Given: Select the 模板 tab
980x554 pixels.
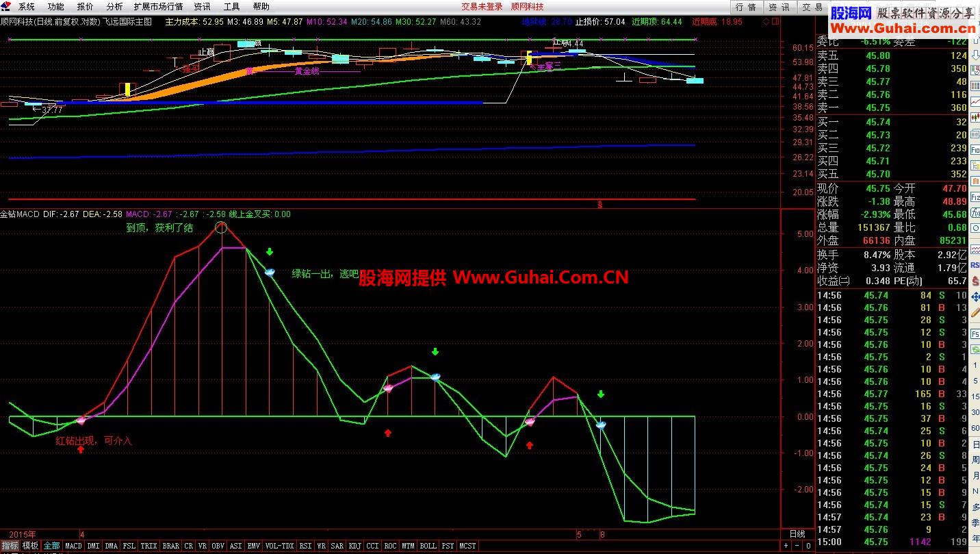Looking at the screenshot, I should coord(30,546).
